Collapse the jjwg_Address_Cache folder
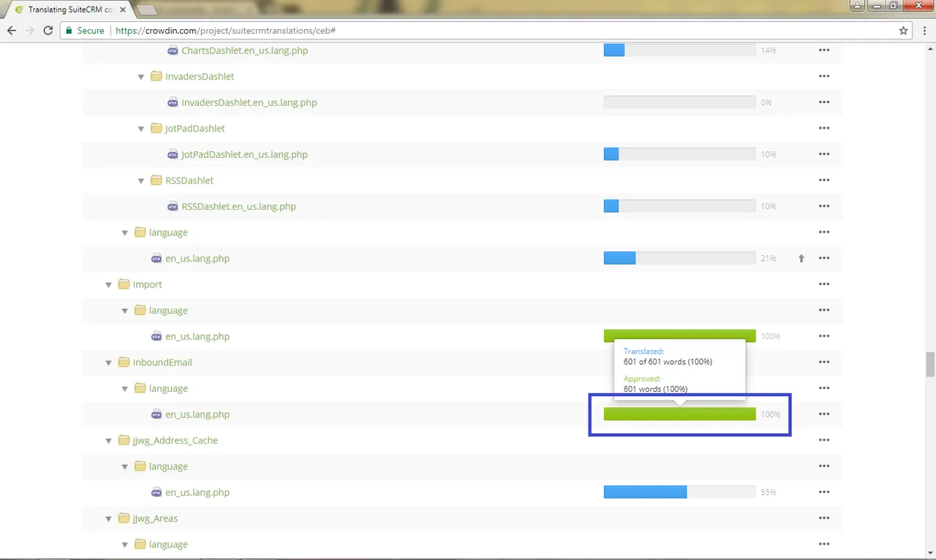This screenshot has height=560, width=936. tap(108, 441)
